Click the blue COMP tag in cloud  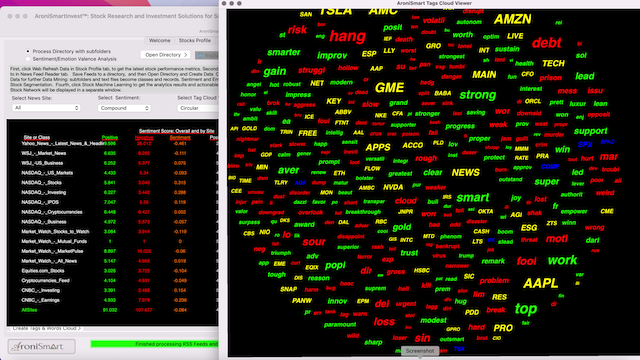click(x=549, y=167)
